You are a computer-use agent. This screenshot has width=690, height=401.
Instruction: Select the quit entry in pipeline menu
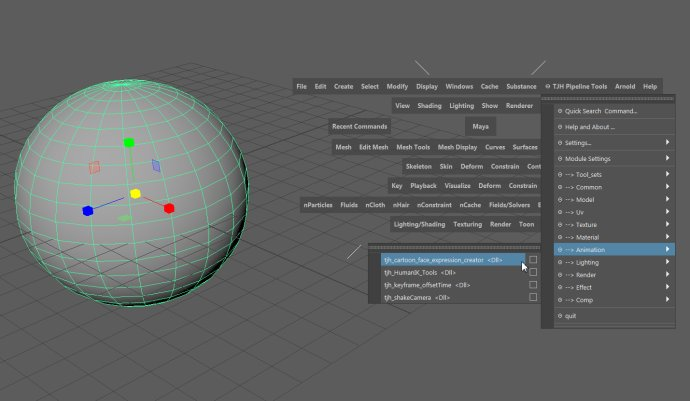point(614,316)
